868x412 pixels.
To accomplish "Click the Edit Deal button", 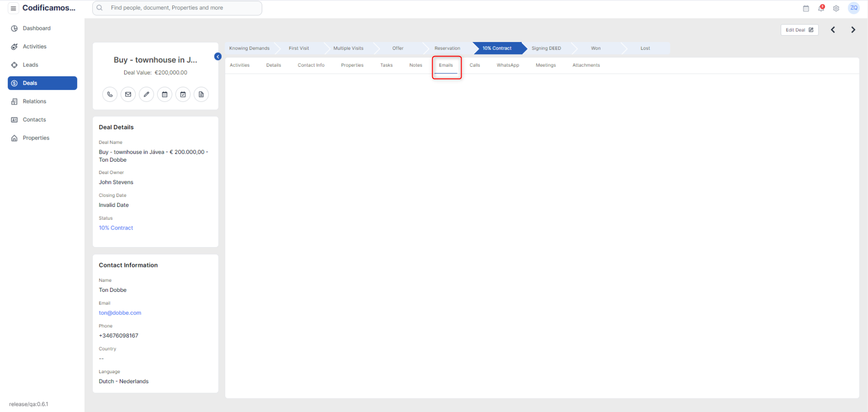I will [x=799, y=30].
